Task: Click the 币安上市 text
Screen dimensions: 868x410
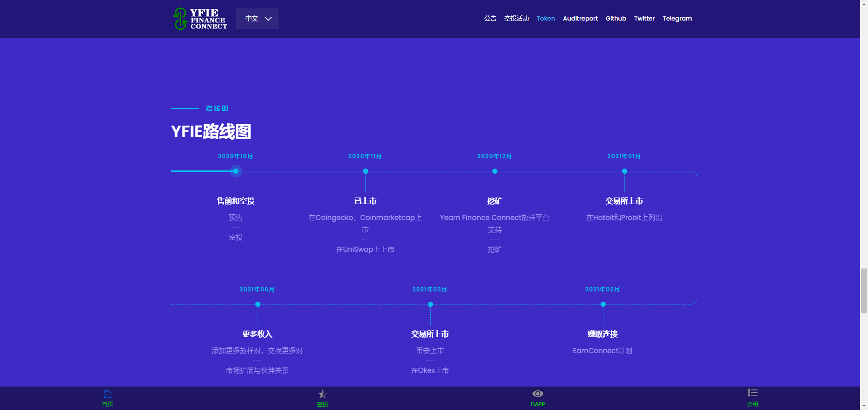Action: point(430,351)
